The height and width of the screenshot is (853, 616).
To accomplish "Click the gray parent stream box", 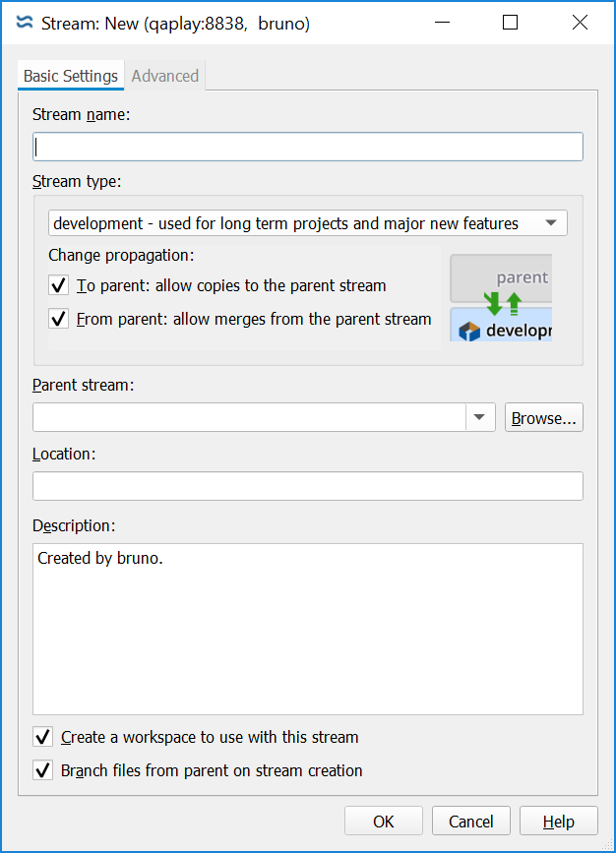I will [x=501, y=277].
